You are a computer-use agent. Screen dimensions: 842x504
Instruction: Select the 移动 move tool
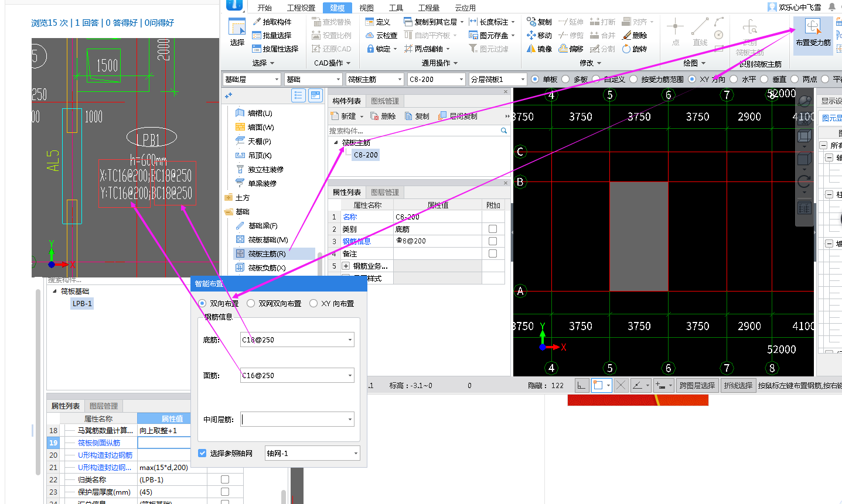pos(539,35)
